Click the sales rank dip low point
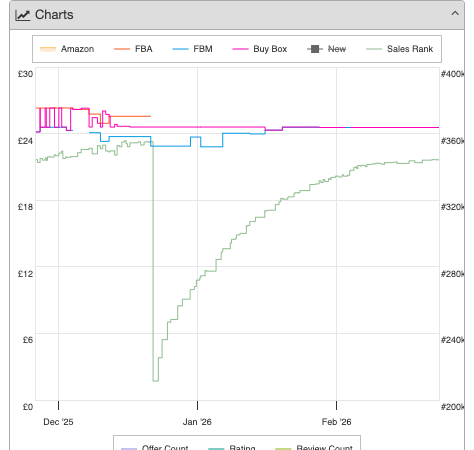 point(156,381)
